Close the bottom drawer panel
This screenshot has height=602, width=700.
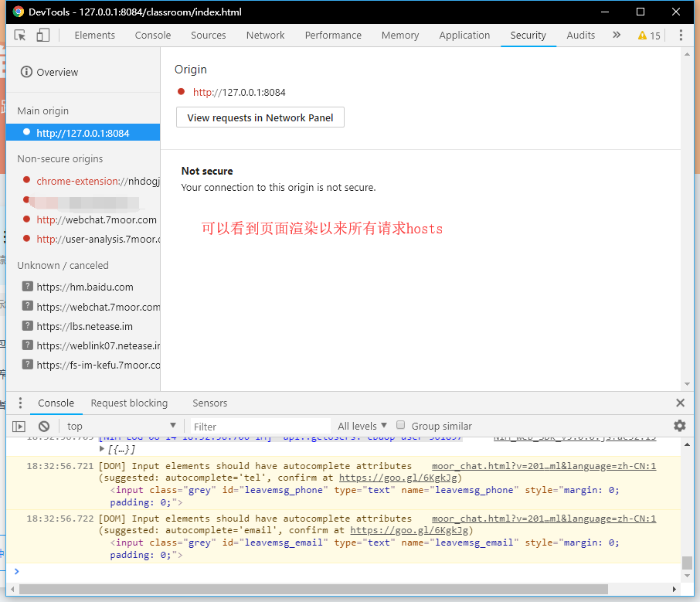pyautogui.click(x=680, y=403)
